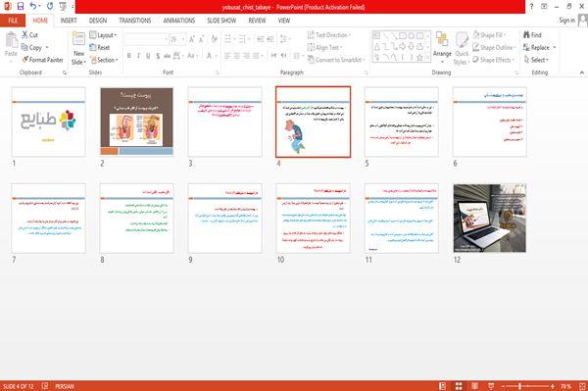
Task: Click the Find button
Action: pos(532,35)
